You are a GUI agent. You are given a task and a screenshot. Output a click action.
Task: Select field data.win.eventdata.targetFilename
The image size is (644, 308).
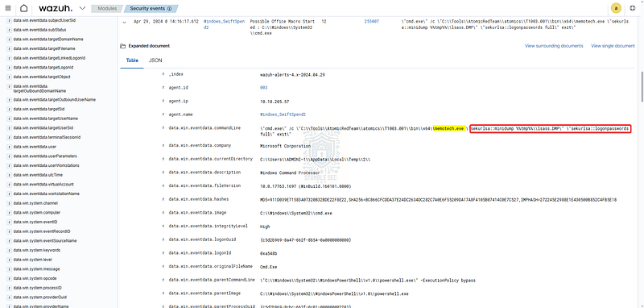tap(44, 48)
